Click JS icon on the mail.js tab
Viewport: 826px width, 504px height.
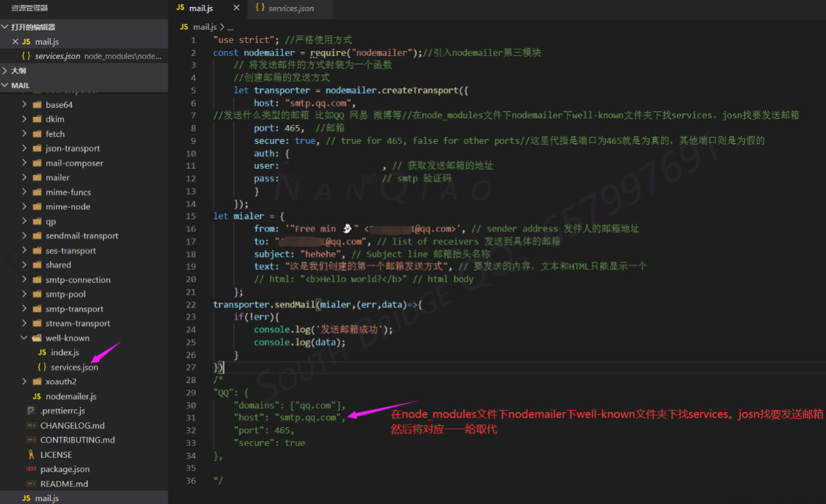(181, 8)
